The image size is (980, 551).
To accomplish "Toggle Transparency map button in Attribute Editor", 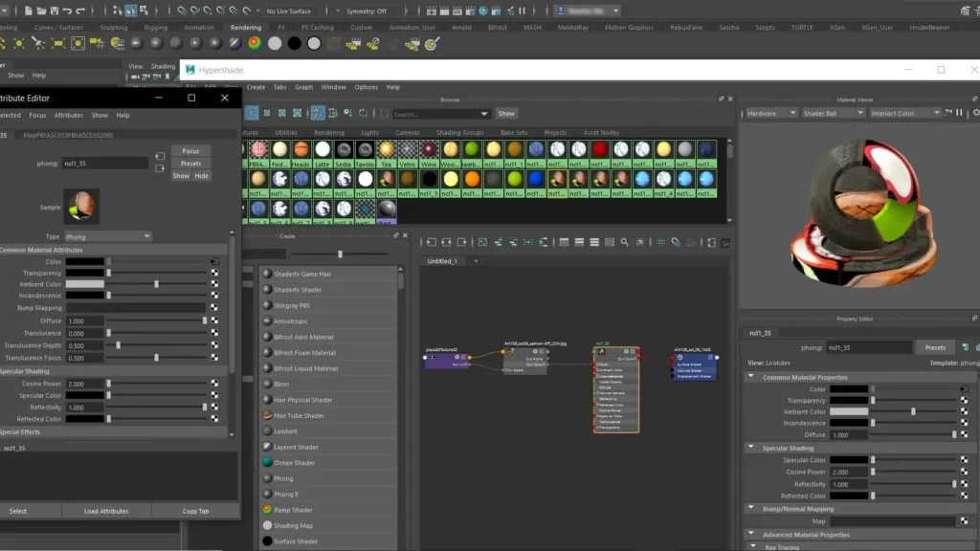I will pos(214,273).
